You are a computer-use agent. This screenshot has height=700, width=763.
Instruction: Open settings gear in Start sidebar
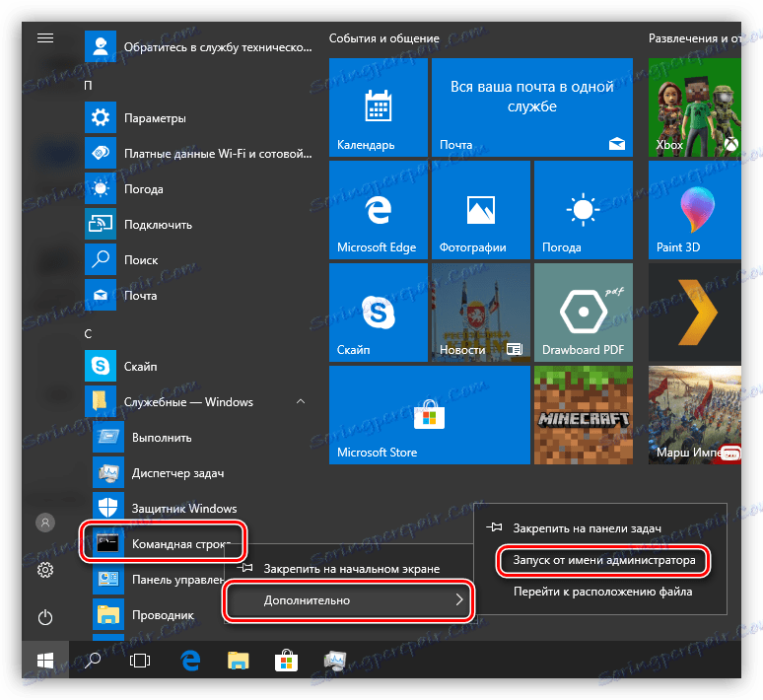click(x=45, y=570)
